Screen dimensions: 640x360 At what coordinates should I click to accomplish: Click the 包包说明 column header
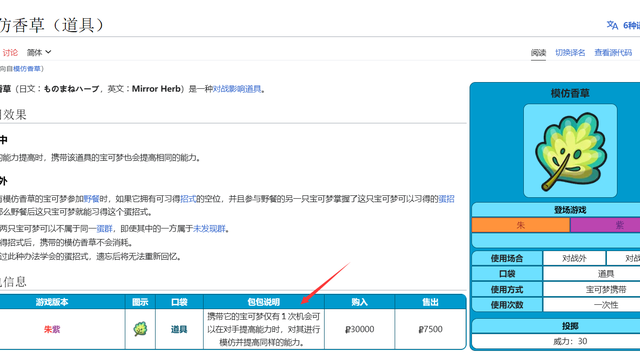(x=264, y=302)
